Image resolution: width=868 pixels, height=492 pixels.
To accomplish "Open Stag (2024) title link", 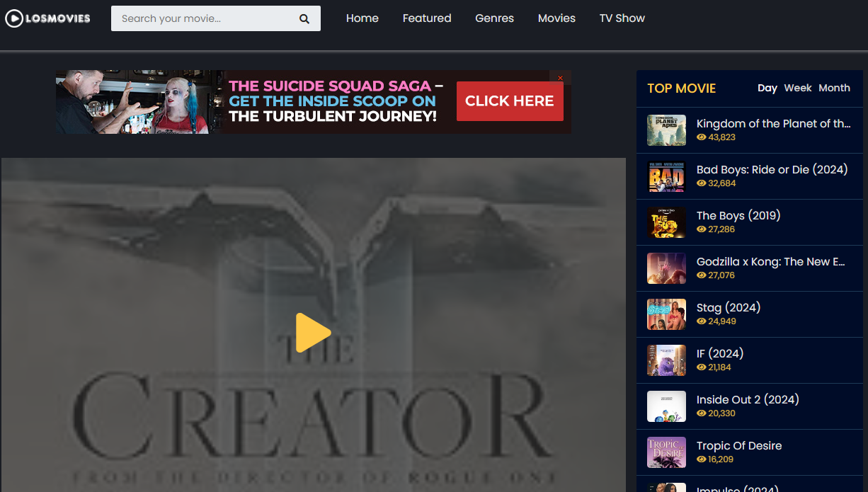I will tap(729, 308).
